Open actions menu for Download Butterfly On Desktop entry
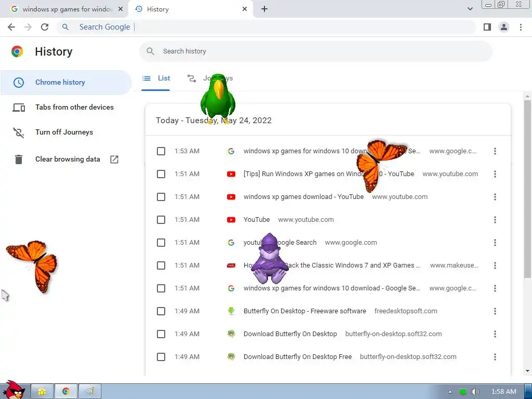The height and width of the screenshot is (399, 532). point(495,334)
